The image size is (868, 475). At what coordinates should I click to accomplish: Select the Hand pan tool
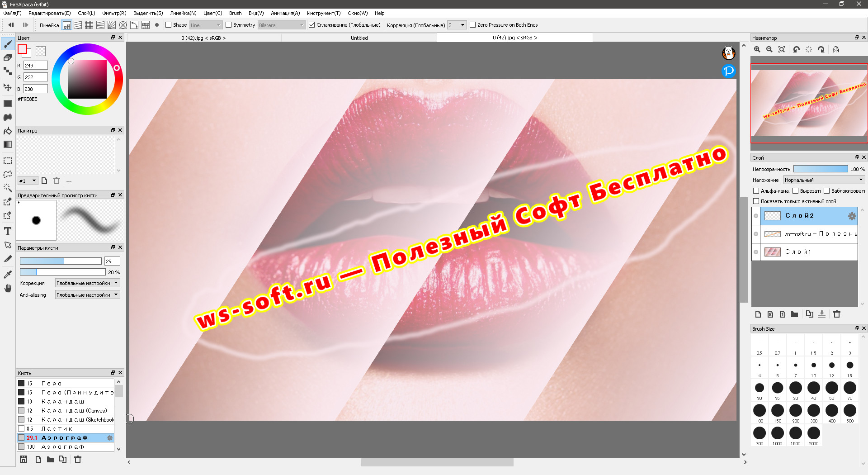[x=8, y=288]
